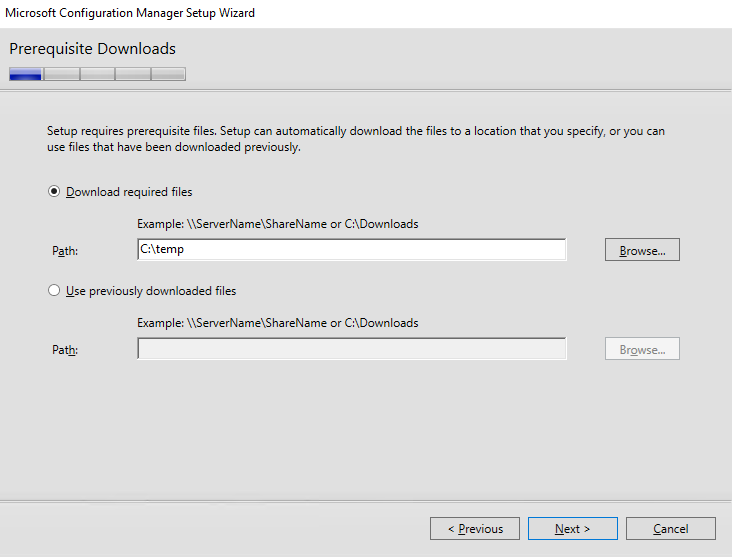Click the "Prerequisite Downloads" page heading
The width and height of the screenshot is (732, 557).
click(x=92, y=49)
